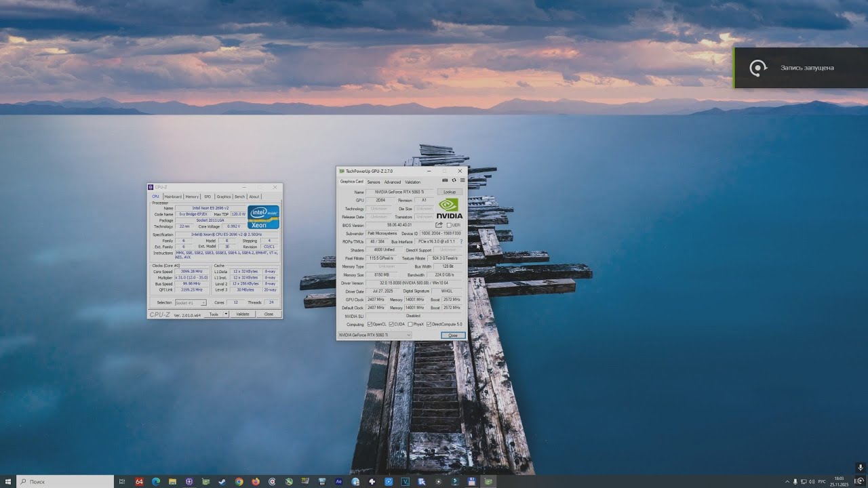Click the volume icon in system tray
Image resolution: width=868 pixels, height=488 pixels.
pos(812,481)
